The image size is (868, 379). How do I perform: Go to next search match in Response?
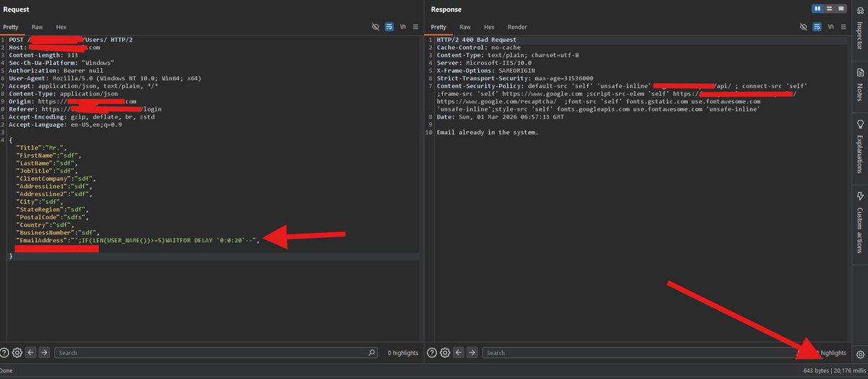tap(473, 353)
